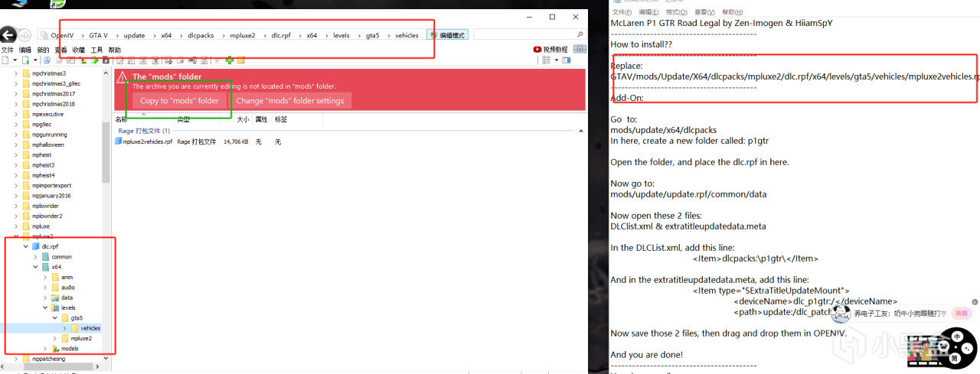
Task: Click the yellow new folder toolbar icon
Action: (240, 60)
